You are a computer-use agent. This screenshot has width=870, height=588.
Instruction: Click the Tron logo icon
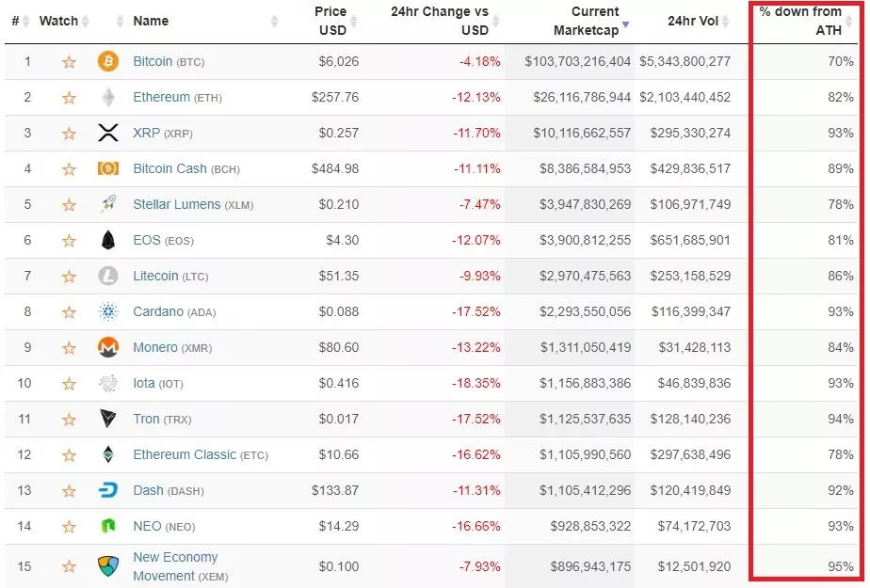pyautogui.click(x=108, y=420)
